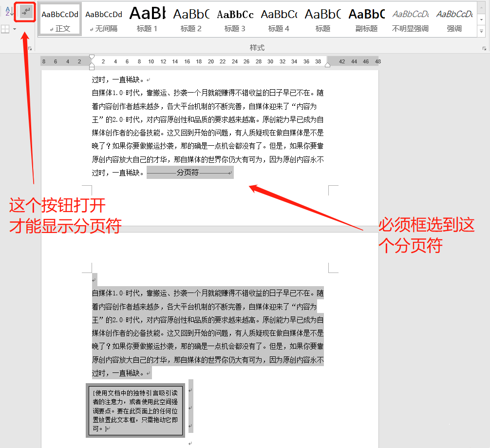Click the Sort icon

coord(10,11)
